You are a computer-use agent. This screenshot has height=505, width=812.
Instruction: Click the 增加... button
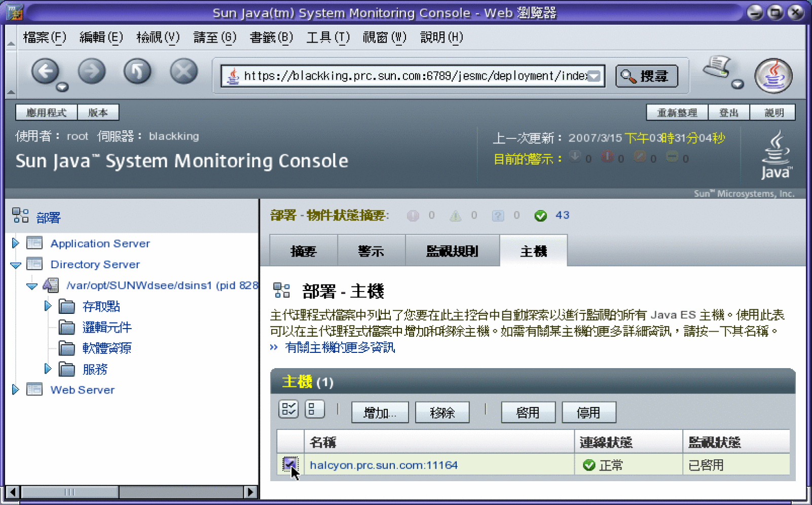click(x=380, y=413)
